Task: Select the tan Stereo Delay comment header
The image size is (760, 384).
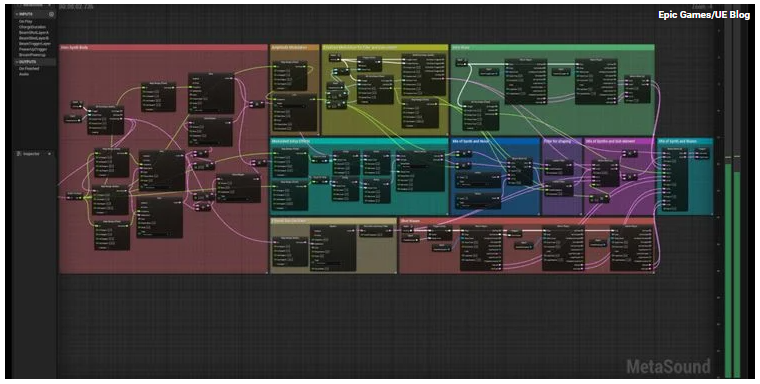Action: pyautogui.click(x=333, y=221)
